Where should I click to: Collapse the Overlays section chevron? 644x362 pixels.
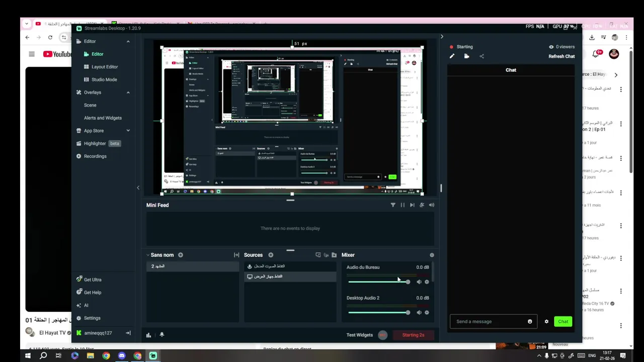tap(128, 93)
